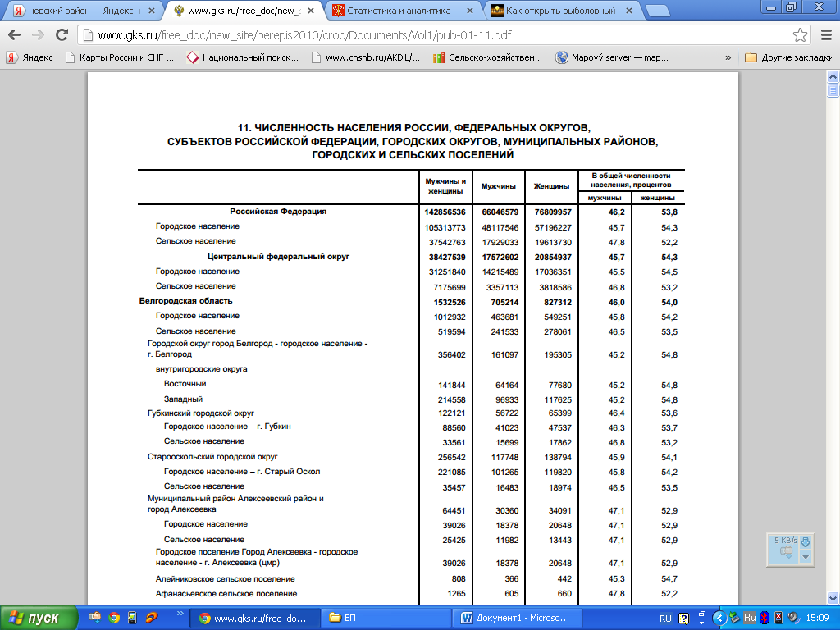Click 'Российская Федерация' row label

tap(278, 212)
